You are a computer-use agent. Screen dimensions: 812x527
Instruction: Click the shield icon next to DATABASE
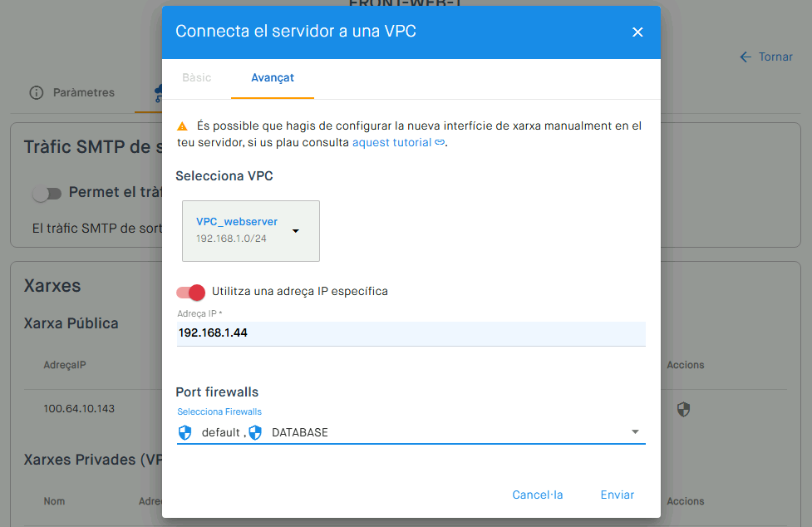(255, 432)
